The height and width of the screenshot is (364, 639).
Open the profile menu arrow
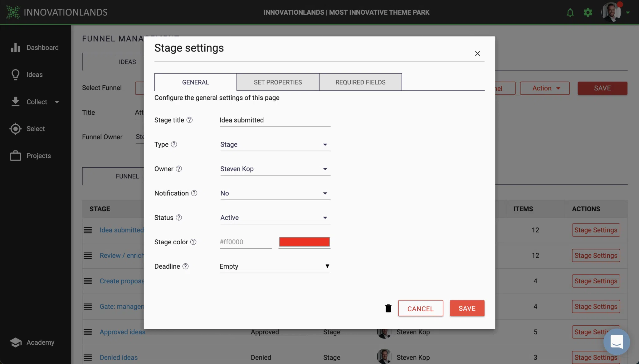[628, 13]
